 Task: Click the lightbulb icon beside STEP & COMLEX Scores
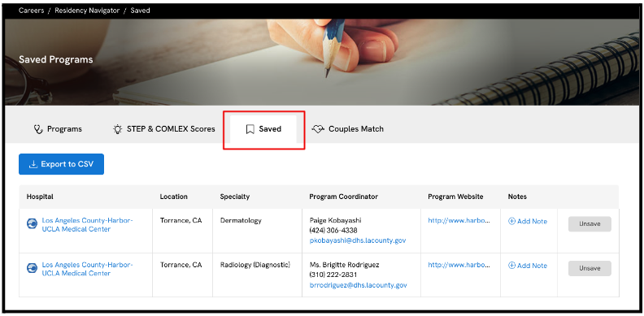click(118, 129)
